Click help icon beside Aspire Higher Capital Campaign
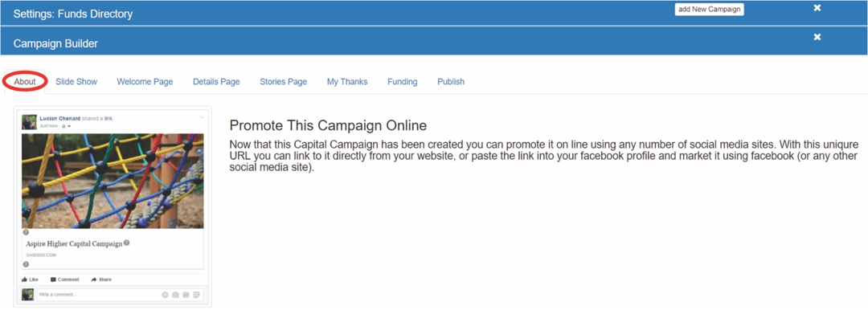This screenshot has width=868, height=310. pyautogui.click(x=127, y=243)
